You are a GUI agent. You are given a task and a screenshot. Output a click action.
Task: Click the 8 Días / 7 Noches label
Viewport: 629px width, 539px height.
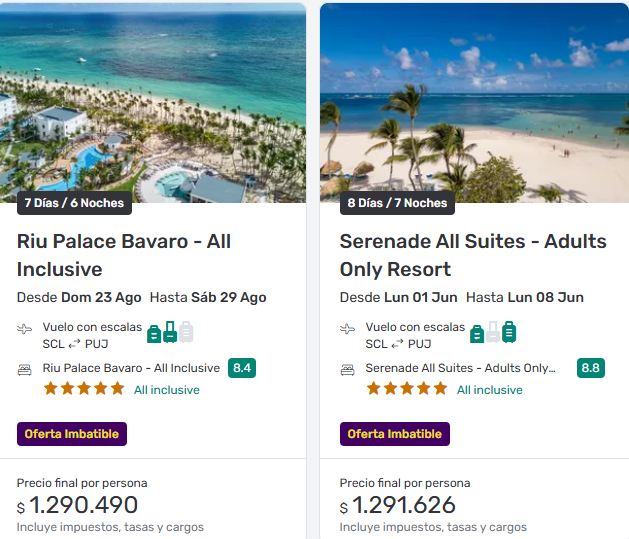tap(397, 203)
